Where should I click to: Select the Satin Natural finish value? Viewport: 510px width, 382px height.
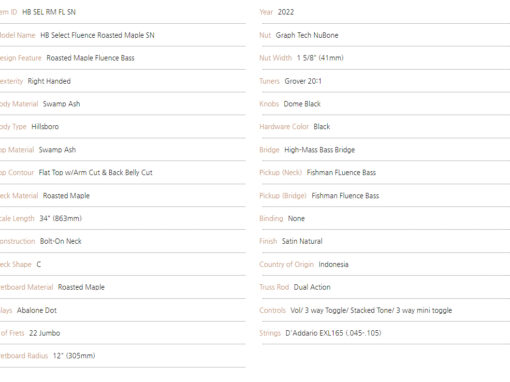click(x=302, y=241)
